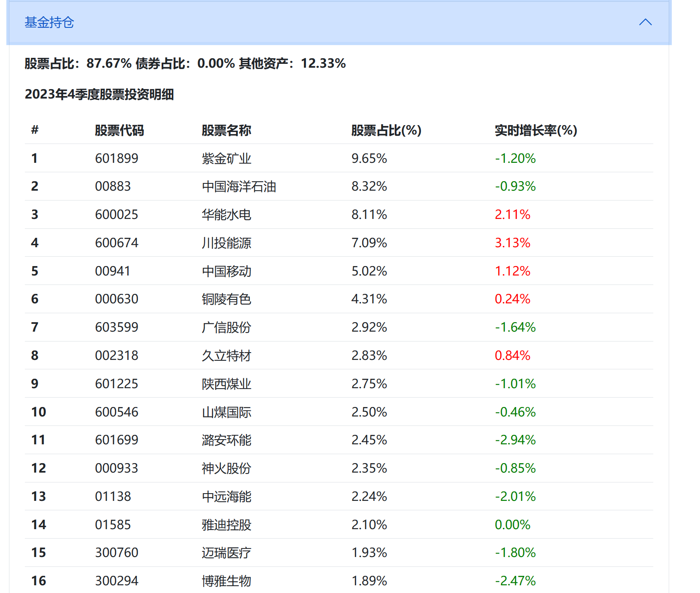This screenshot has width=700, height=593.
Task: Click stock name 迈瑞医疗
Action: [x=226, y=553]
